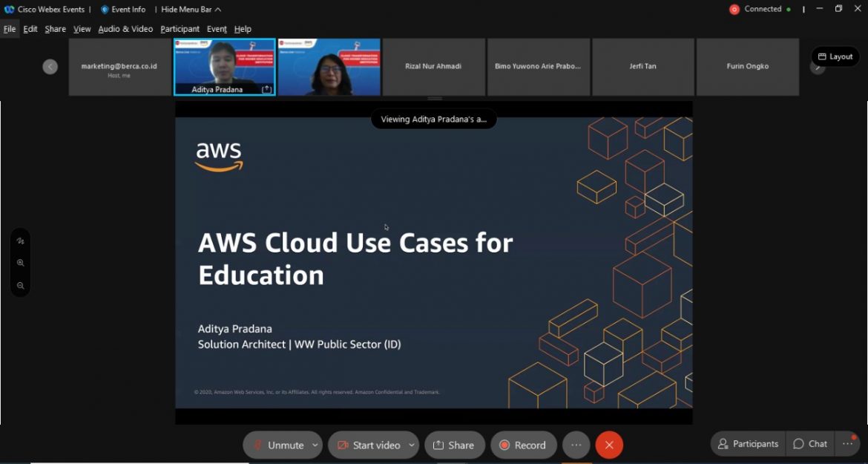Click the Cisco Webex Events logo icon
Image resolution: width=868 pixels, height=464 pixels.
[9, 10]
